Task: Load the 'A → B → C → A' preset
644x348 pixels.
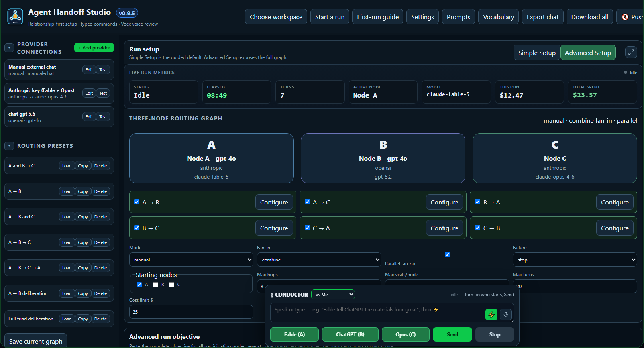Action: click(67, 268)
